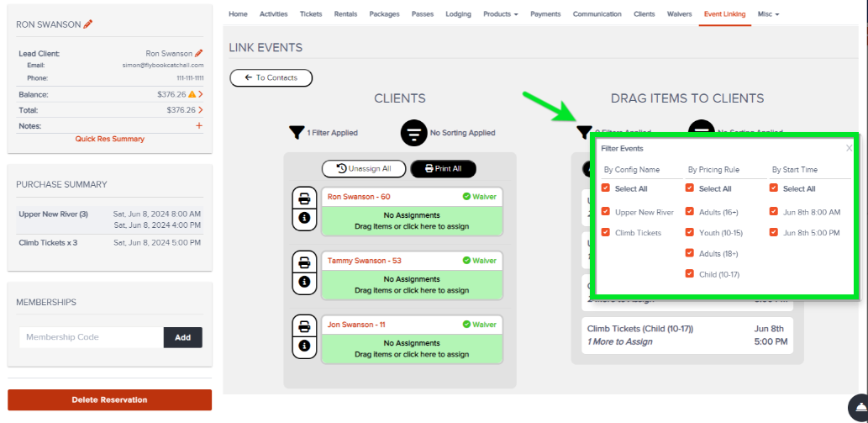Open the Communication tab
This screenshot has height=423, width=868.
click(x=597, y=13)
